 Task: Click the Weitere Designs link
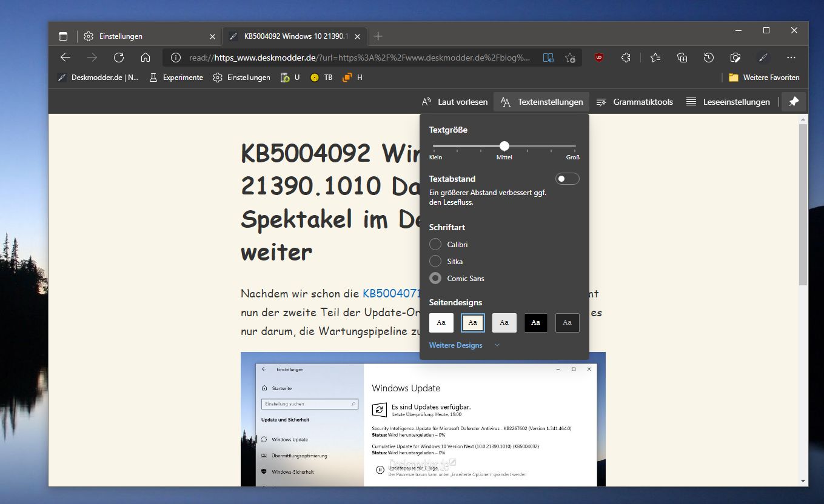tap(456, 345)
